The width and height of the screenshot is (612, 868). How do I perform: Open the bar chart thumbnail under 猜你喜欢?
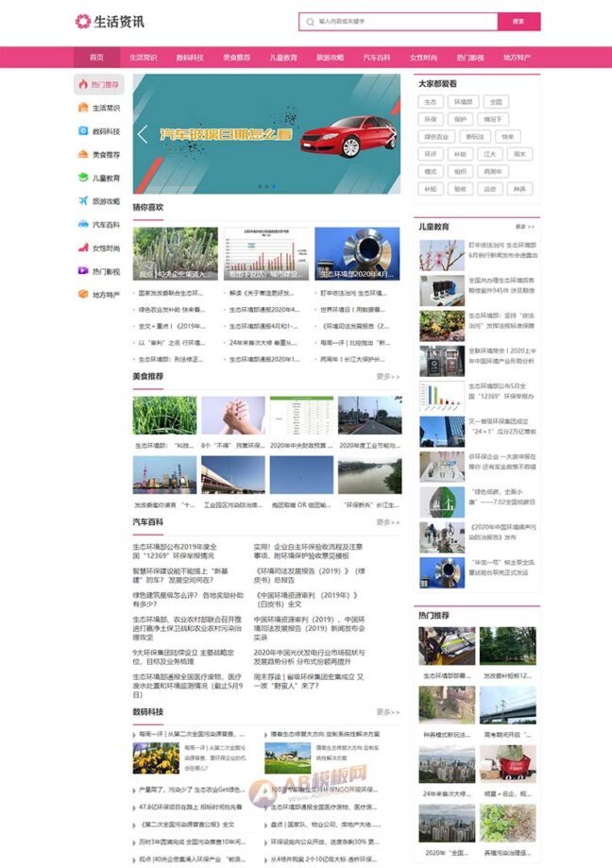(x=266, y=254)
